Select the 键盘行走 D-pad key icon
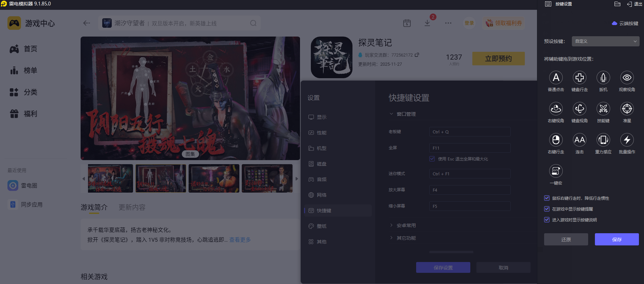The height and width of the screenshot is (284, 644). 579,78
